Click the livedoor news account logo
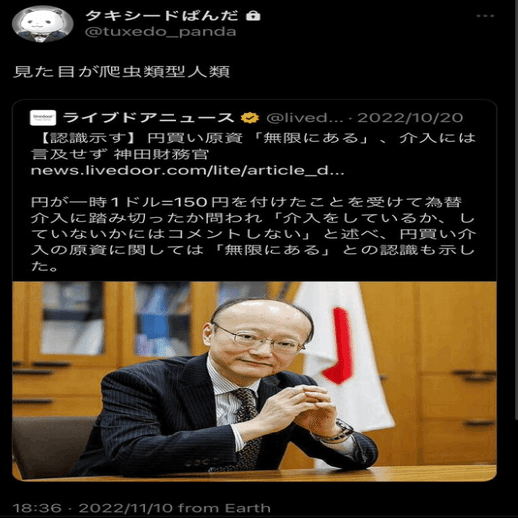518x518 pixels. pos(43,118)
